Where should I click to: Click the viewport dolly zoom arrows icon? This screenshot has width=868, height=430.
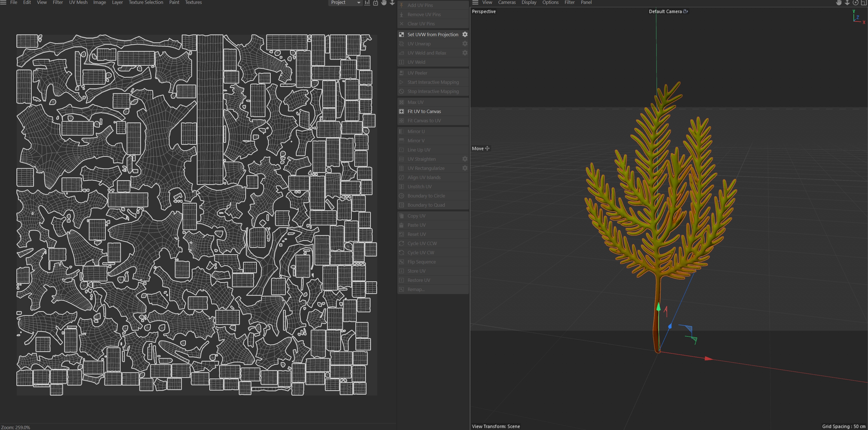pos(847,3)
